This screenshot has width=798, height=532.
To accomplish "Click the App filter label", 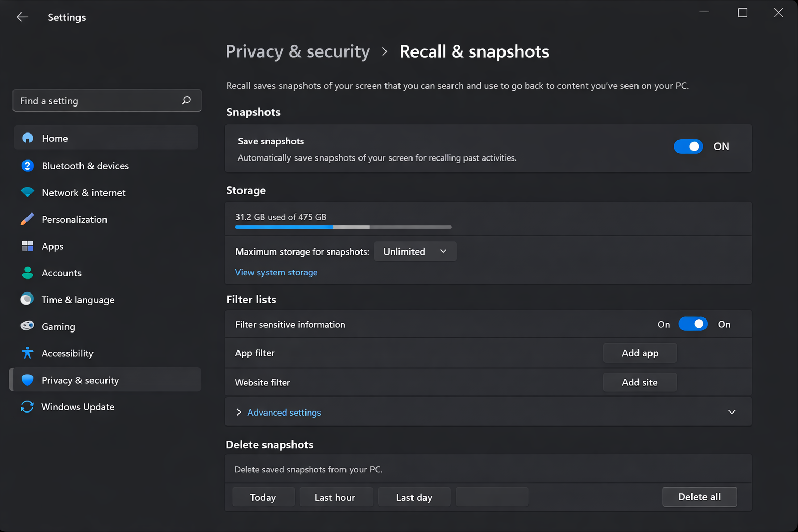I will (x=255, y=353).
